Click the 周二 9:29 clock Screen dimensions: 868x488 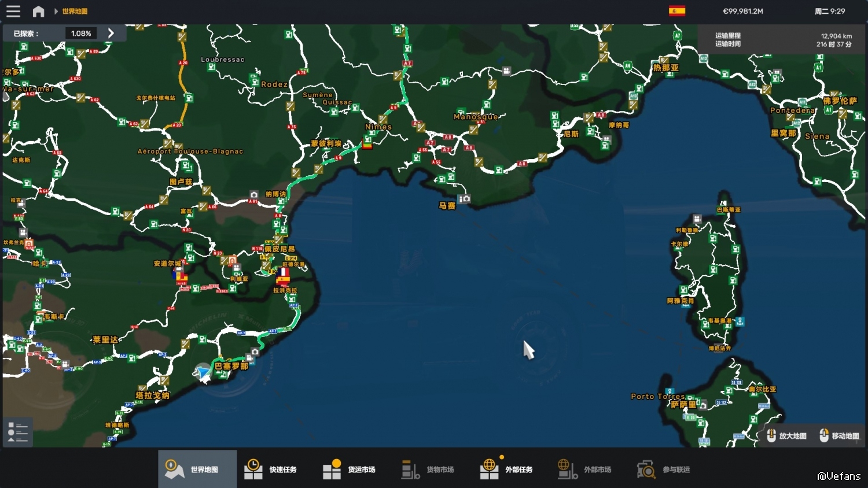(x=830, y=11)
